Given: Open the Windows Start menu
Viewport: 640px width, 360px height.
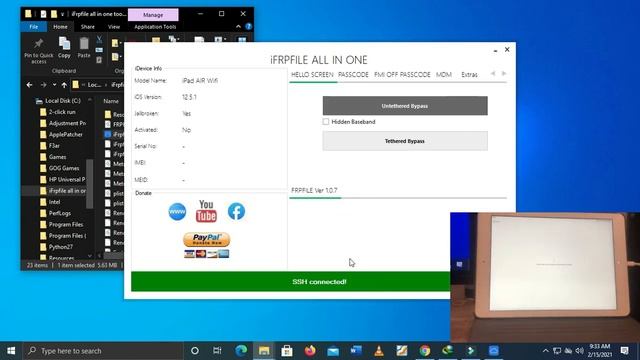Looking at the screenshot, I should point(11,351).
